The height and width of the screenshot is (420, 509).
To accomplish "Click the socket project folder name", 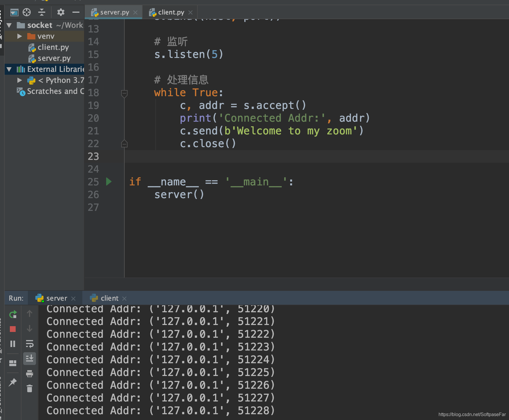I will [40, 25].
